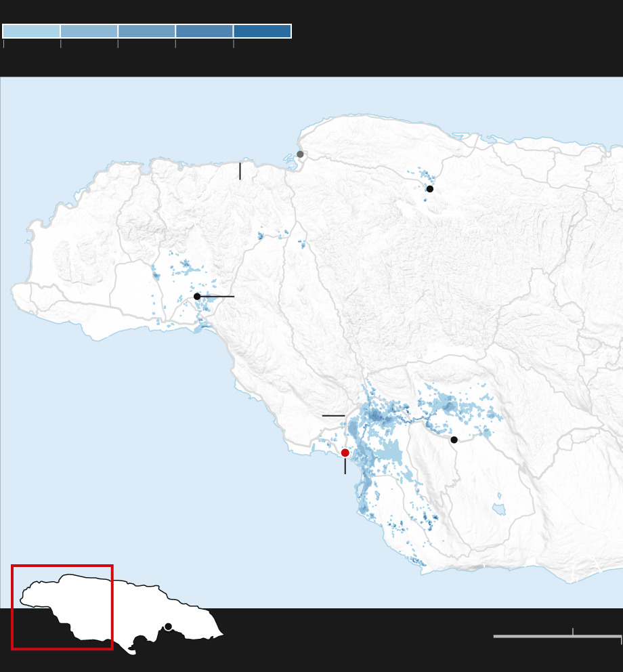Click the white dot on the inset Jamaica map
The height and width of the screenshot is (672, 623).
(168, 627)
